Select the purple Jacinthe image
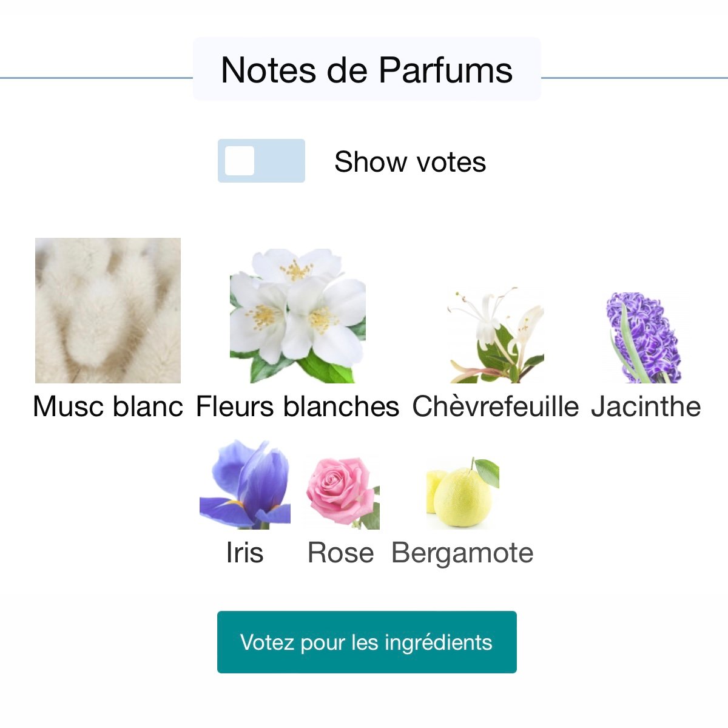 click(x=646, y=337)
